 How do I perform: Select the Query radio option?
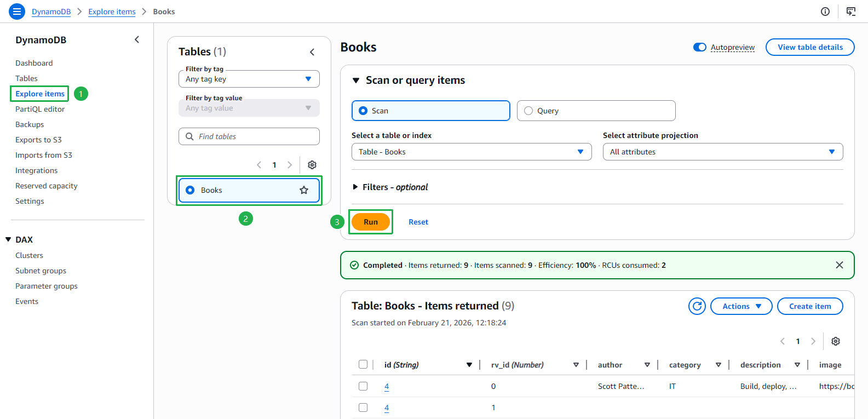528,111
